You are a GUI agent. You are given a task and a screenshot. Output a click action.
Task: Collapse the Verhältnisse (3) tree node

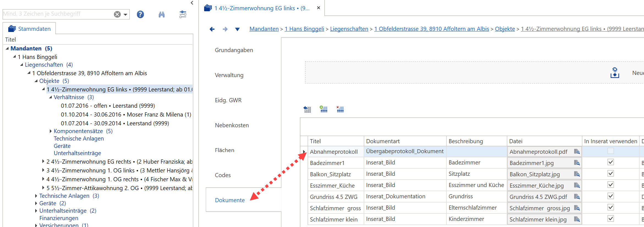pyautogui.click(x=51, y=97)
